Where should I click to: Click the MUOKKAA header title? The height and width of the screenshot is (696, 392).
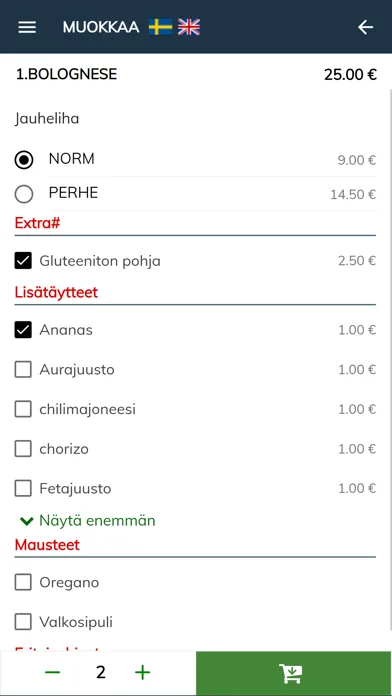pyautogui.click(x=101, y=28)
